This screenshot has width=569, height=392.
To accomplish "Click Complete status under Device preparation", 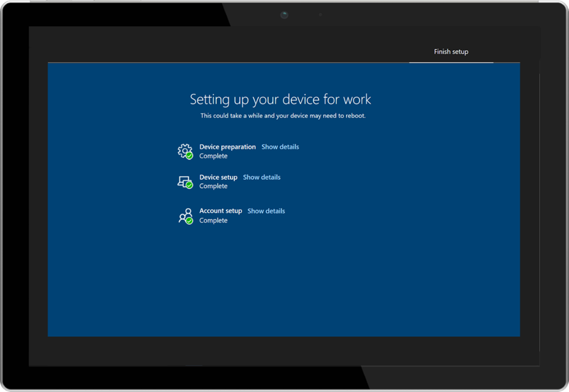I will (213, 156).
